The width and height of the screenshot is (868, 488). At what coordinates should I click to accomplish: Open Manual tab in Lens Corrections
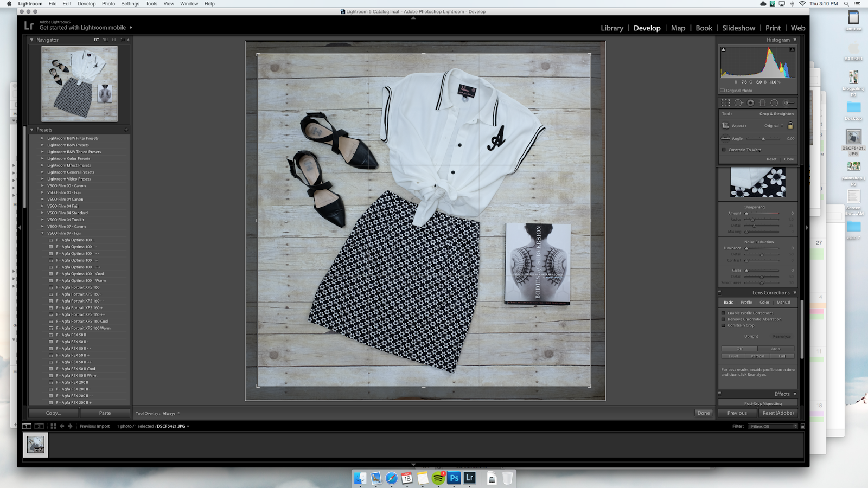(x=783, y=303)
